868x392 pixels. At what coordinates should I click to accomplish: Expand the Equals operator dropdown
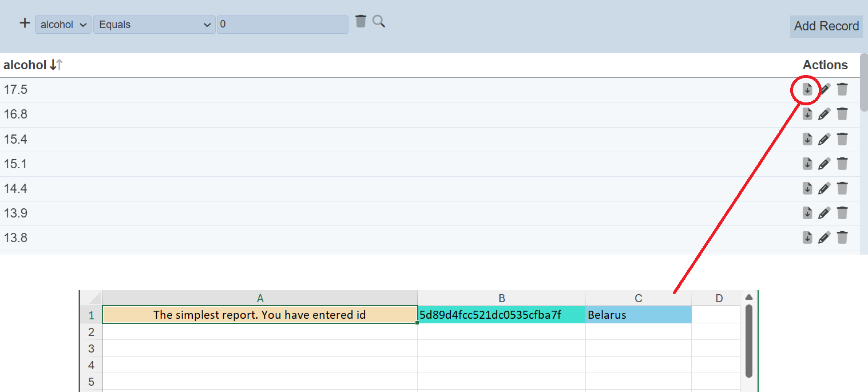[x=154, y=25]
